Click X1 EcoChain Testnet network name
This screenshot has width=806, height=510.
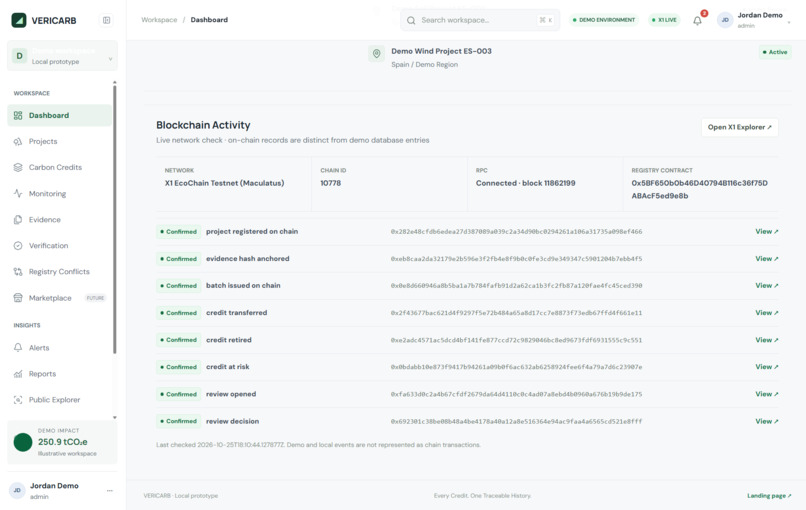[x=224, y=183]
